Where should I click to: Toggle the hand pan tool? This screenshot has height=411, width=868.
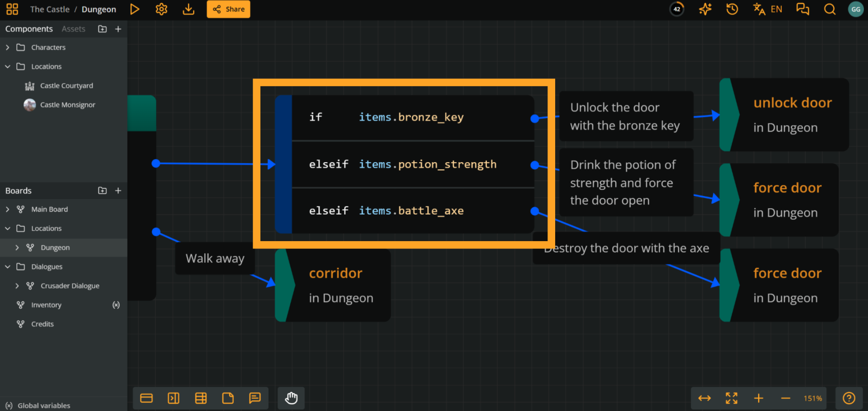[x=291, y=398]
